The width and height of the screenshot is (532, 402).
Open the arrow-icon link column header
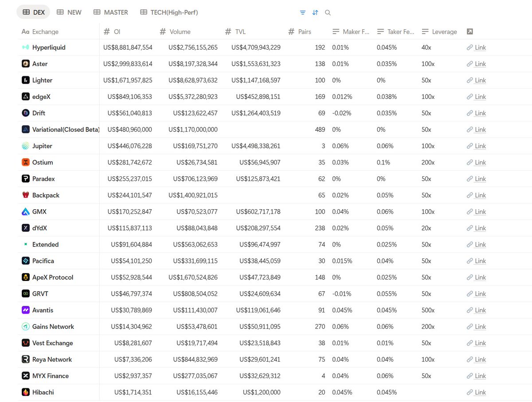pyautogui.click(x=470, y=31)
